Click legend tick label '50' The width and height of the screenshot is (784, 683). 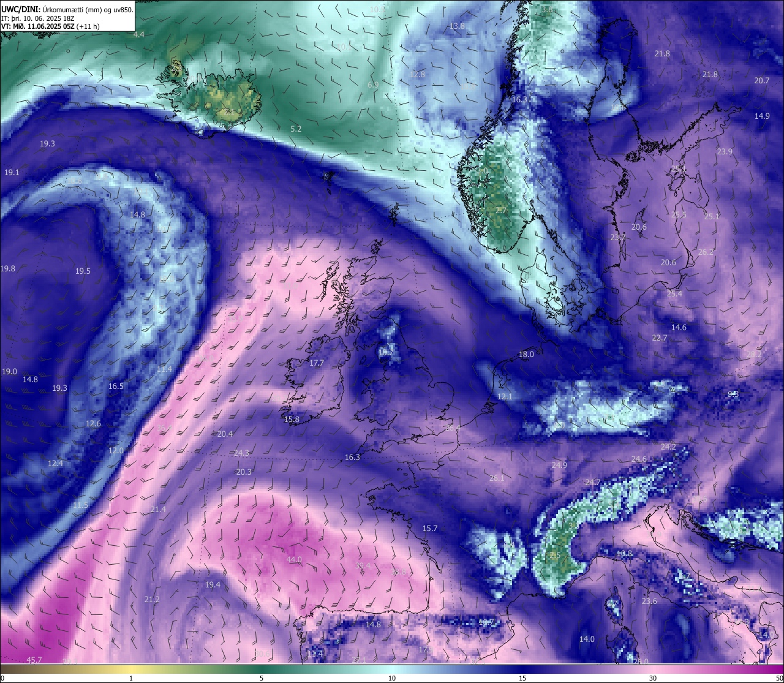click(779, 678)
